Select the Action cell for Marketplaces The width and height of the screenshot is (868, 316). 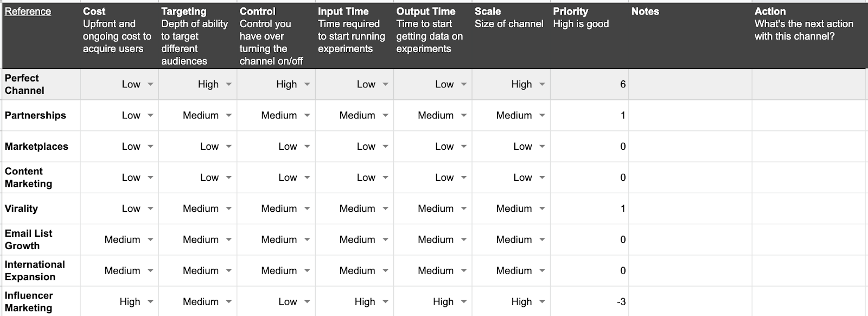coord(809,146)
